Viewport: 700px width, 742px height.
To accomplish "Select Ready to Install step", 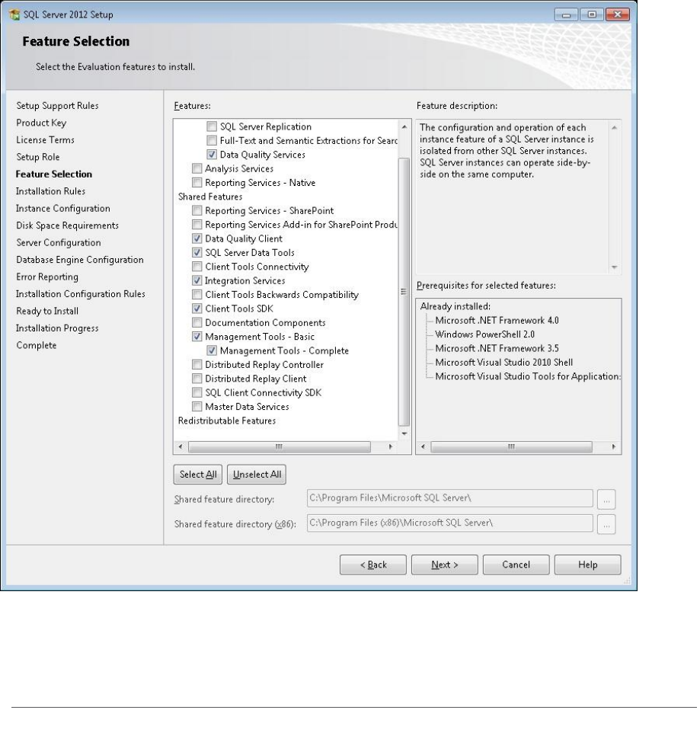I will click(47, 311).
